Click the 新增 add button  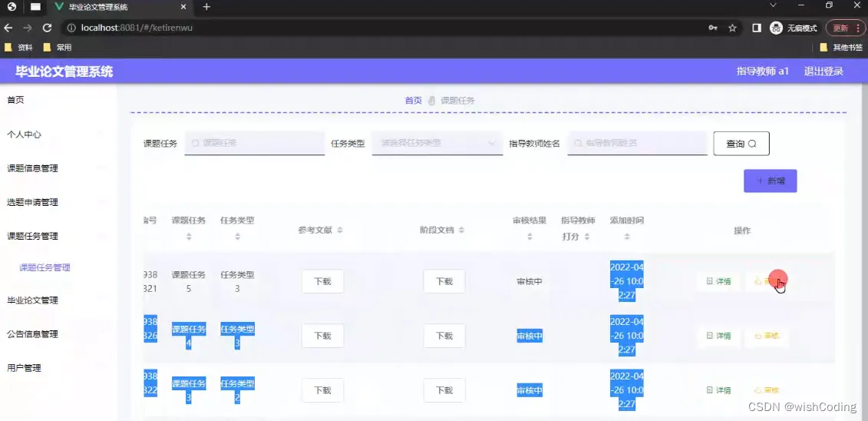tap(770, 181)
